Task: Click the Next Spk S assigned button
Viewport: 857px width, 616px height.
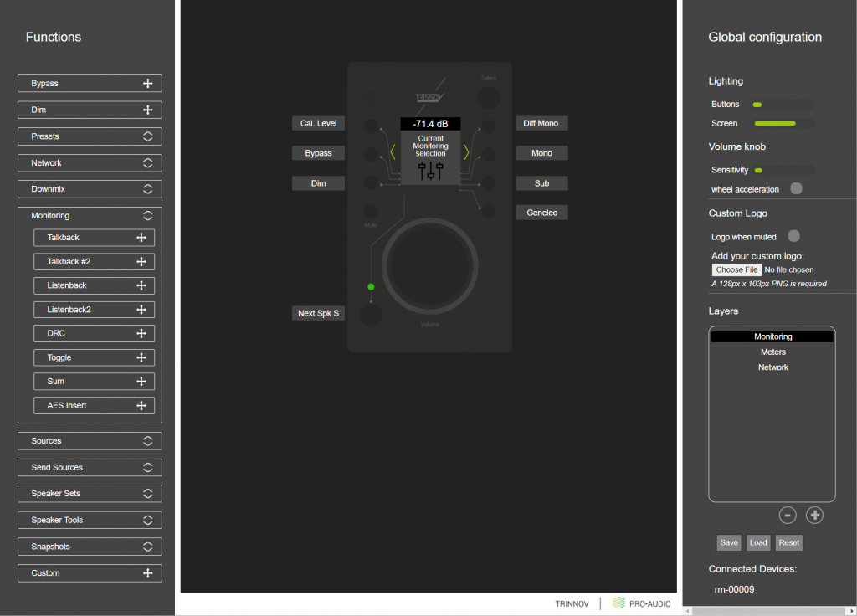Action: pyautogui.click(x=318, y=313)
